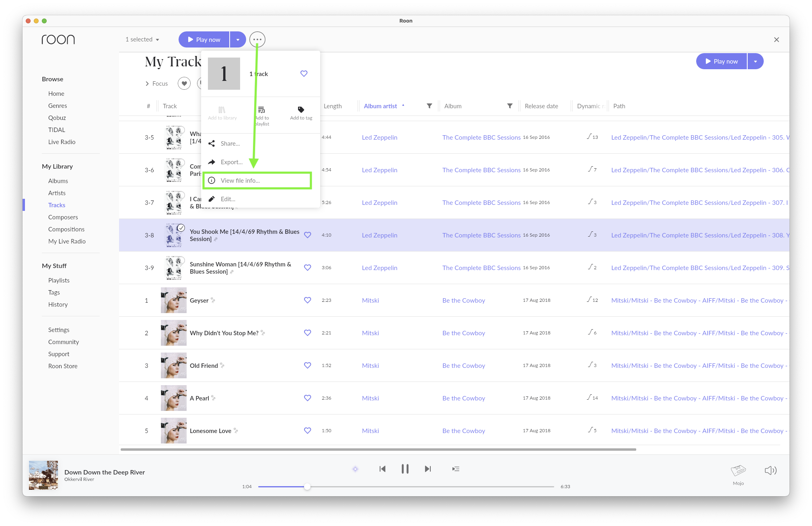This screenshot has width=812, height=526.
Task: Open the path link for Old Friend
Action: click(x=699, y=365)
